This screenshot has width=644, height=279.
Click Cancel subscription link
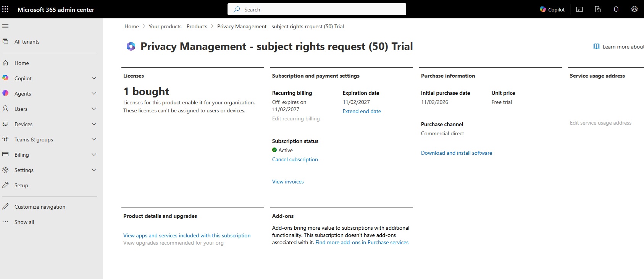295,159
